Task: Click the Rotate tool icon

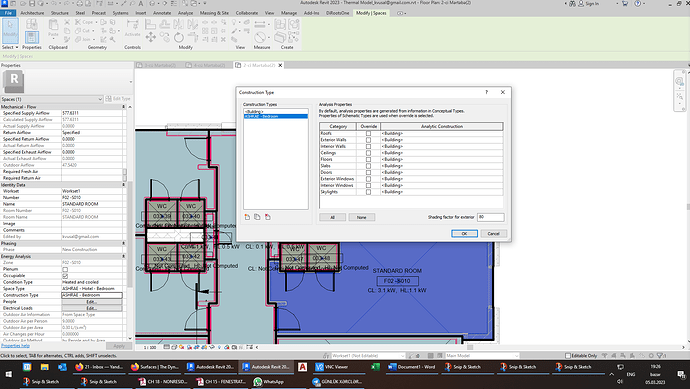Action: click(x=179, y=37)
